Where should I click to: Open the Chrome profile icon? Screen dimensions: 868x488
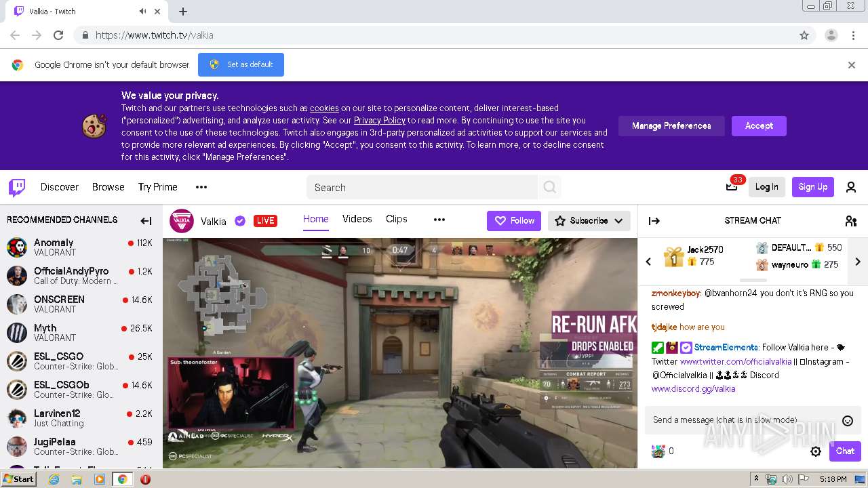(x=831, y=35)
